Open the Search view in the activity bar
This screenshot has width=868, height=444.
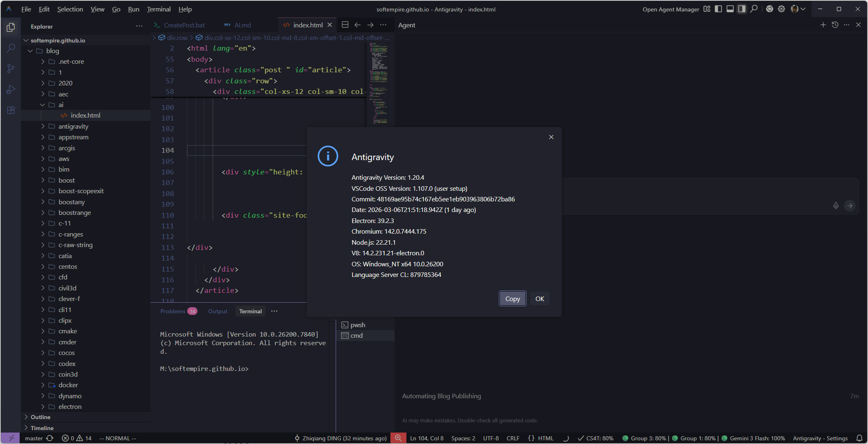[x=11, y=48]
